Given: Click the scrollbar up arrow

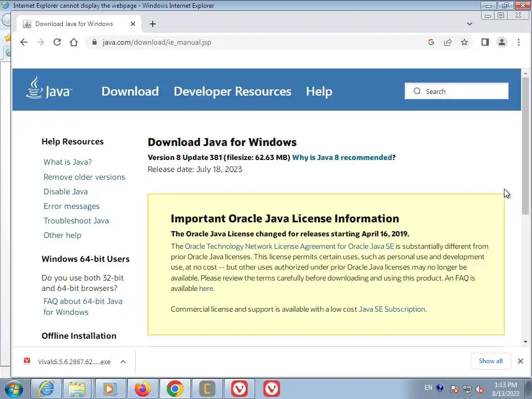Looking at the screenshot, I should (x=525, y=73).
